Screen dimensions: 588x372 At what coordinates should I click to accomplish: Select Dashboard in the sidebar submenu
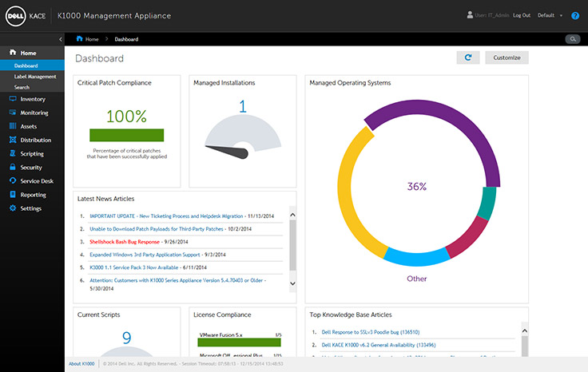click(32, 65)
